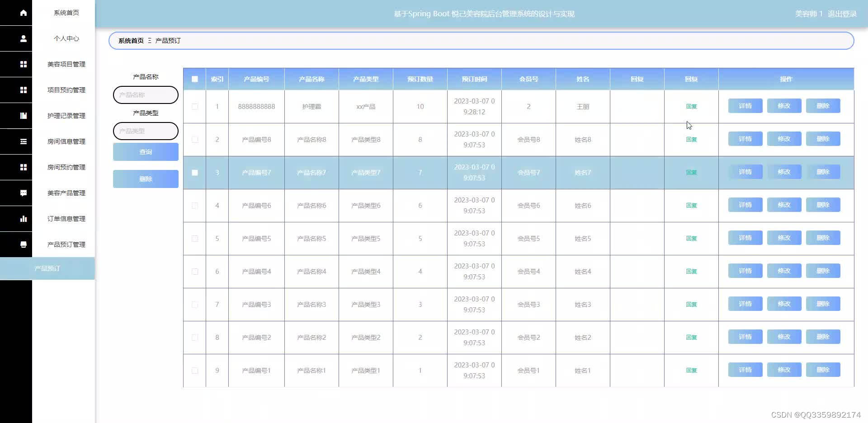Screen dimensions: 868x423
Task: Open 房间信息管理 menu
Action: coord(66,141)
